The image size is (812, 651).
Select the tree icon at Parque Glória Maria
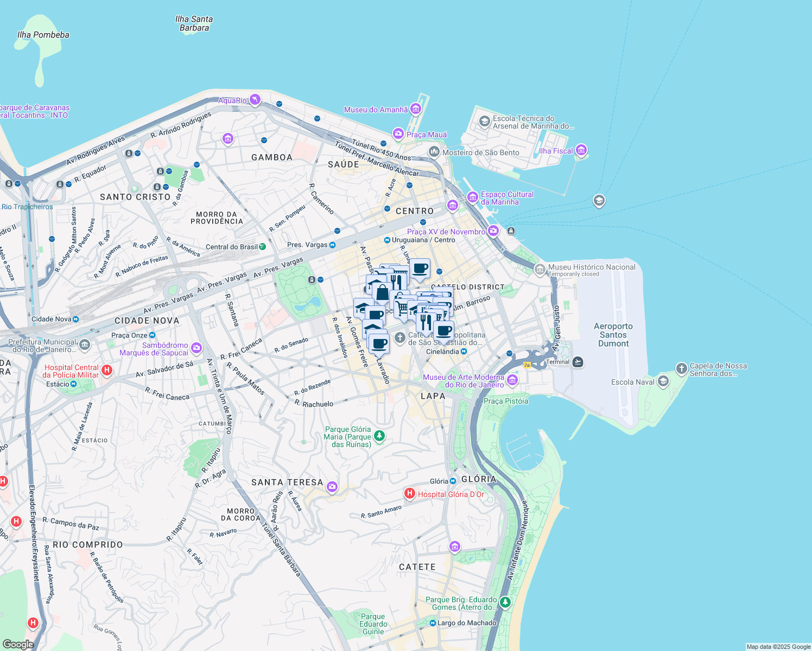380,436
